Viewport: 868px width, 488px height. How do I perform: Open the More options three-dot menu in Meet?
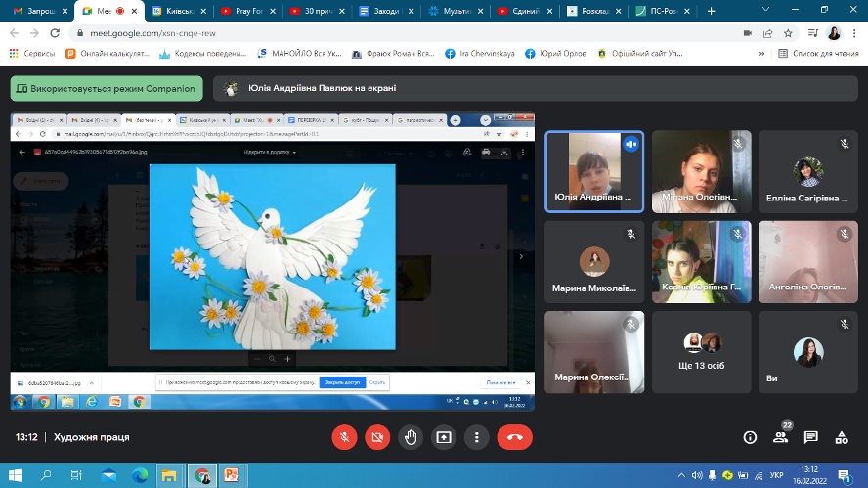coord(477,437)
